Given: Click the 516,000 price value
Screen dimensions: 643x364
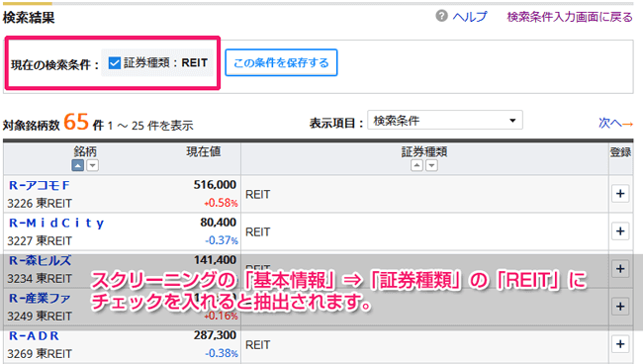Looking at the screenshot, I should tap(215, 184).
